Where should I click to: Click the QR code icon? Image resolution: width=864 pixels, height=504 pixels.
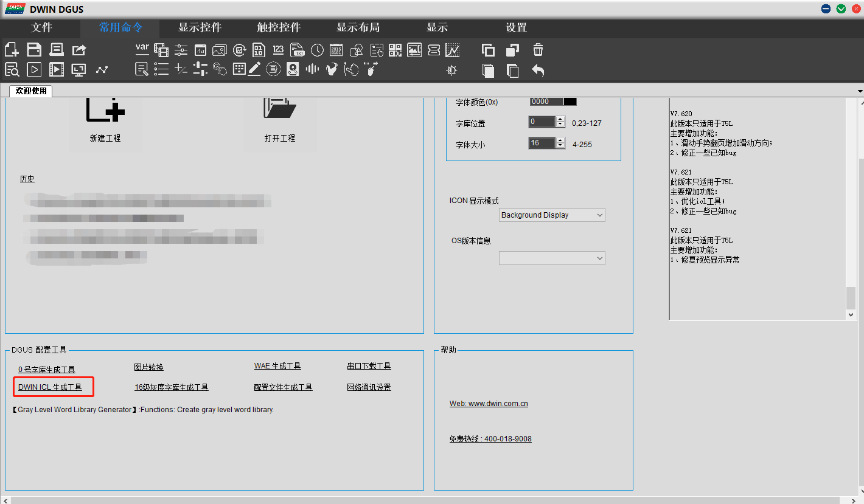pos(395,50)
